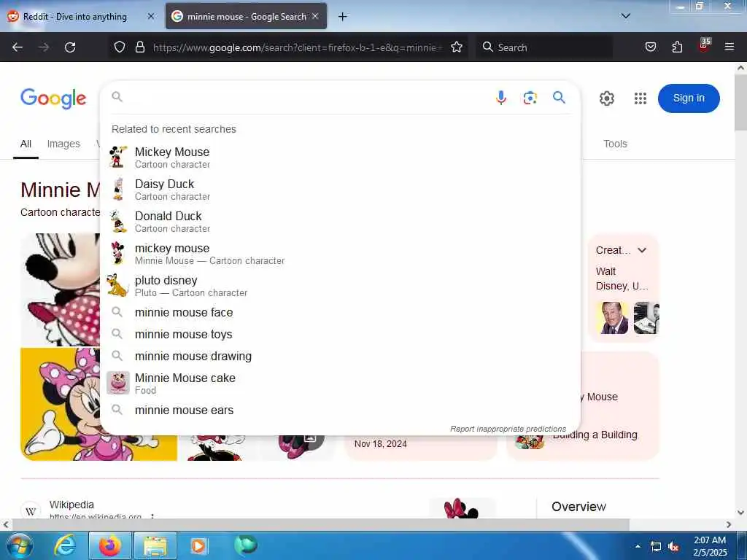Open the Firefox hamburger menu
747x560 pixels.
(x=729, y=47)
